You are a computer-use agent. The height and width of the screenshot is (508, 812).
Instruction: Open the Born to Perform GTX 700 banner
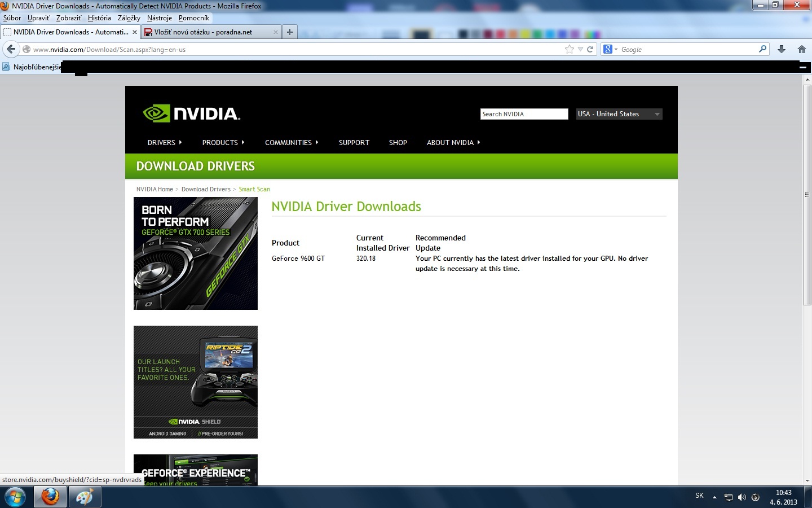[196, 253]
